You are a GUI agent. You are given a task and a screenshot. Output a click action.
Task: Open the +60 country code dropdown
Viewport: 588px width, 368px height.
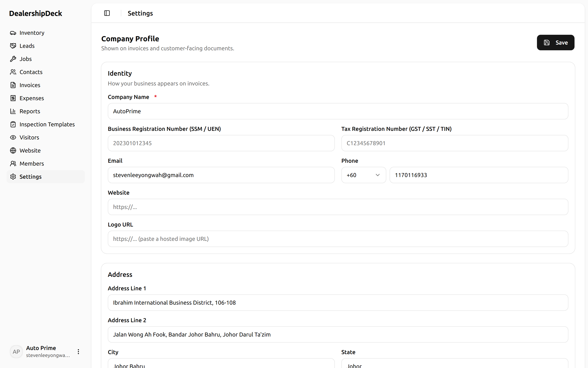pyautogui.click(x=363, y=175)
